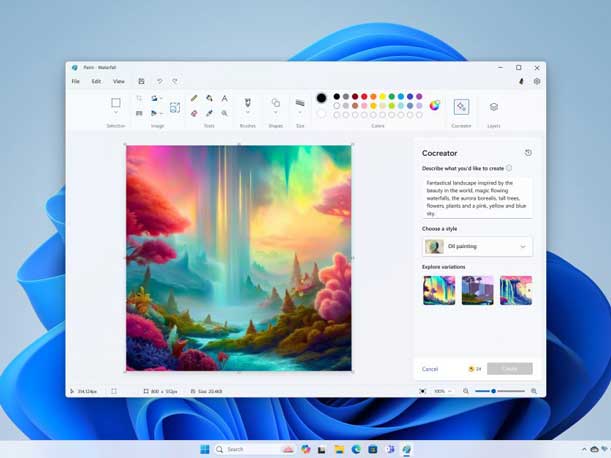611x458 pixels.
Task: Choose the Fill bucket tool
Action: (209, 99)
